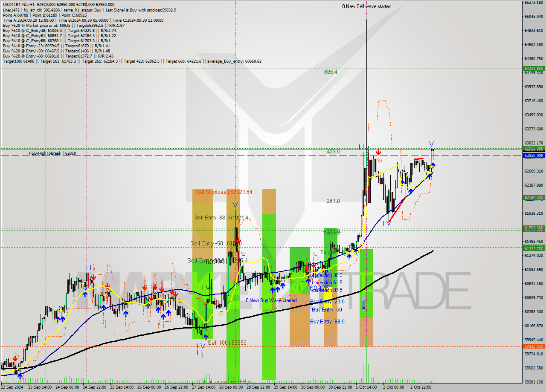Click the 1 Oct 14:00 time label

tap(367, 387)
